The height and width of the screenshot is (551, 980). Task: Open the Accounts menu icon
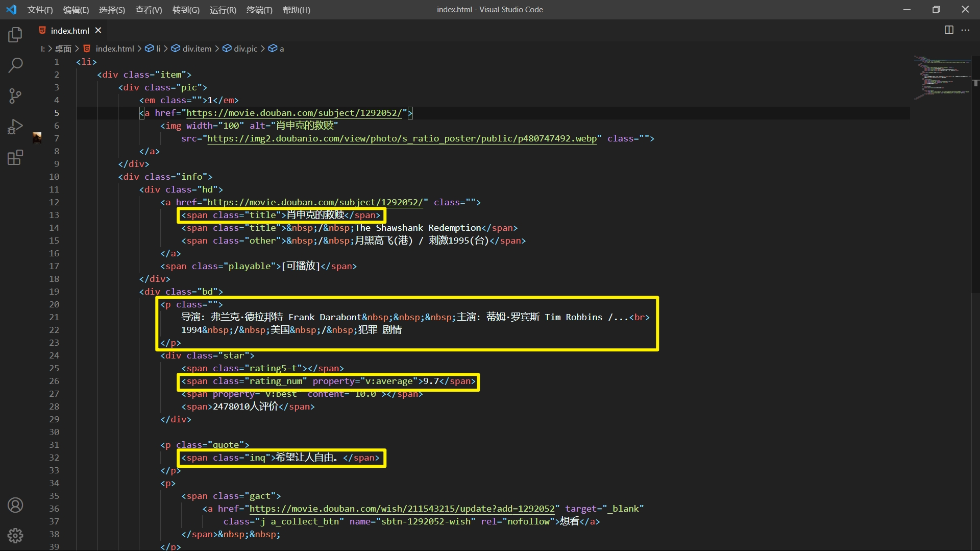pyautogui.click(x=15, y=505)
